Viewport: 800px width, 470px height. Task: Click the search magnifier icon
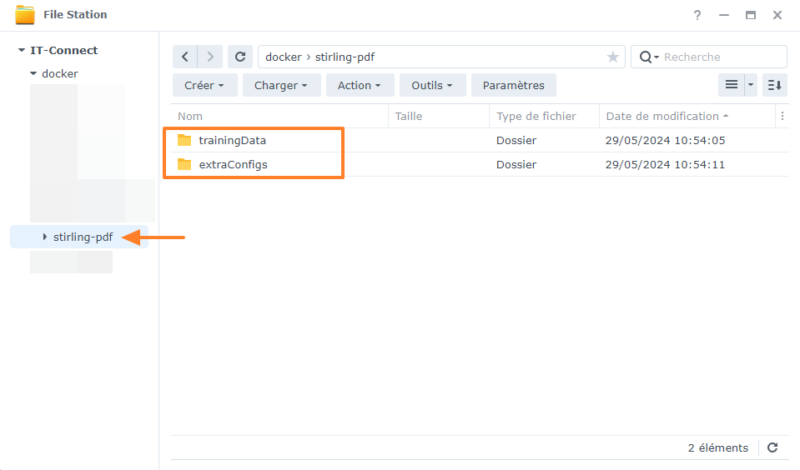[645, 57]
